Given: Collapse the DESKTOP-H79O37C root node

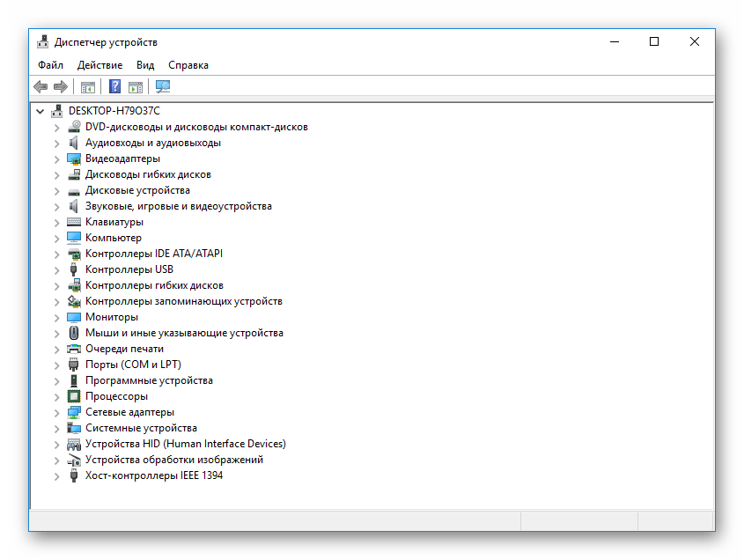Looking at the screenshot, I should point(41,111).
